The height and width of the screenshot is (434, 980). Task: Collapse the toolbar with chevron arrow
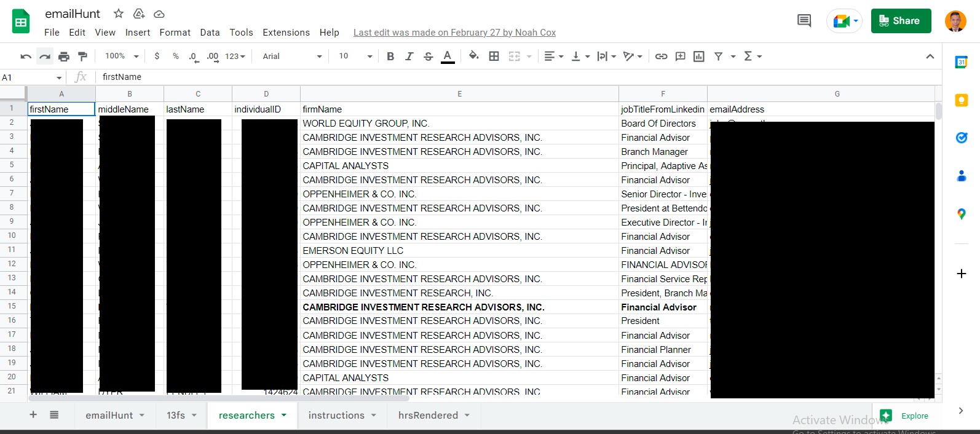(930, 57)
